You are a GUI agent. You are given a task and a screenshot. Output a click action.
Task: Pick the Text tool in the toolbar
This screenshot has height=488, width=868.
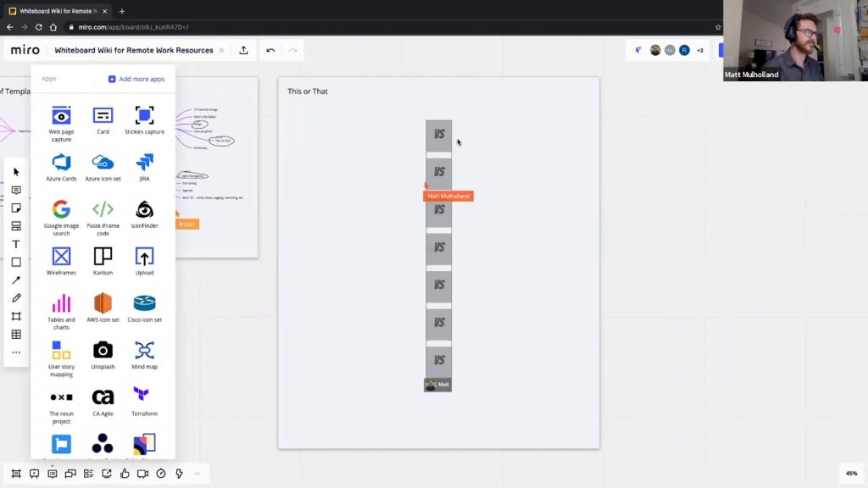pos(16,244)
